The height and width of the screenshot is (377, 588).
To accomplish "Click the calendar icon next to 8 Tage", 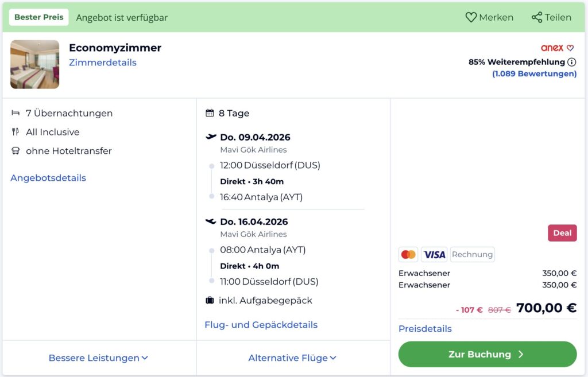I will pyautogui.click(x=210, y=113).
